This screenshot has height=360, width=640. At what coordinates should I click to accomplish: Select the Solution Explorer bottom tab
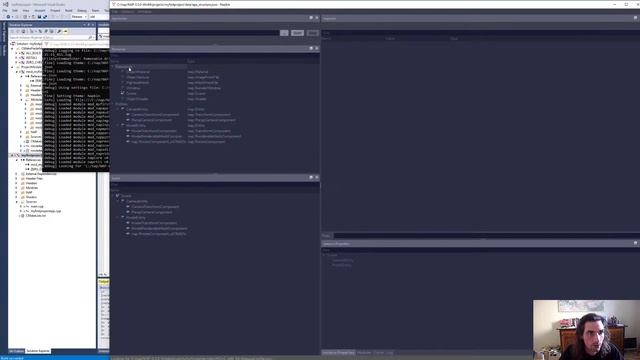coord(38,351)
